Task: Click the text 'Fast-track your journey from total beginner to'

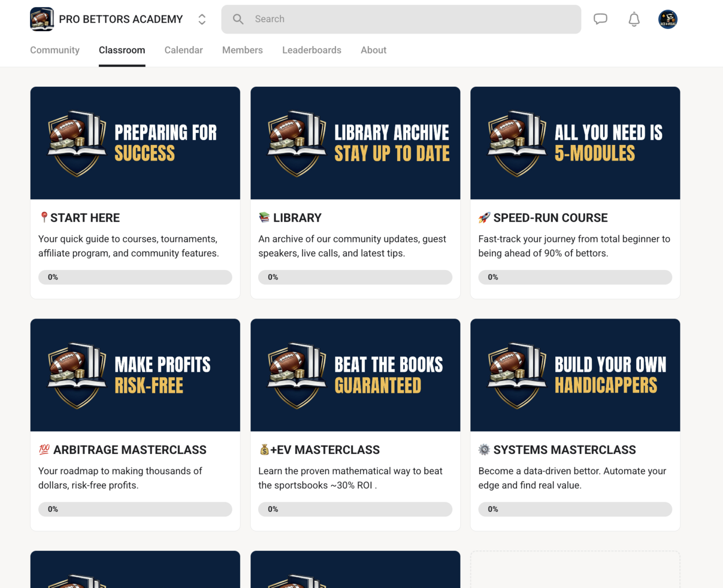Action: pos(574,239)
